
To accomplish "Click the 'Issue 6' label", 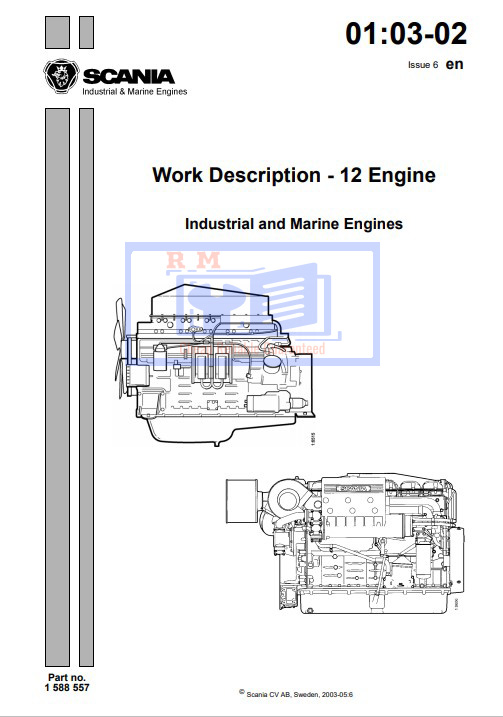I will click(x=423, y=65).
